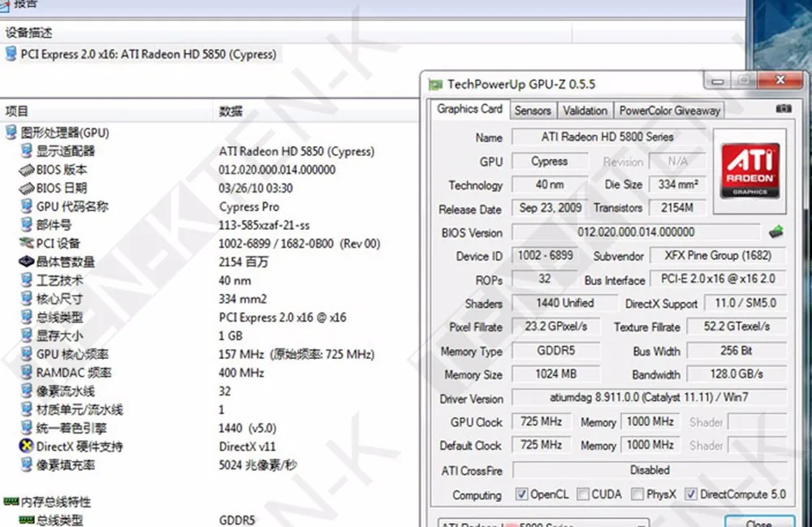Viewport: 812px width, 527px height.
Task: Click the GPU-Z screenshot camera icon
Action: pyautogui.click(x=784, y=108)
